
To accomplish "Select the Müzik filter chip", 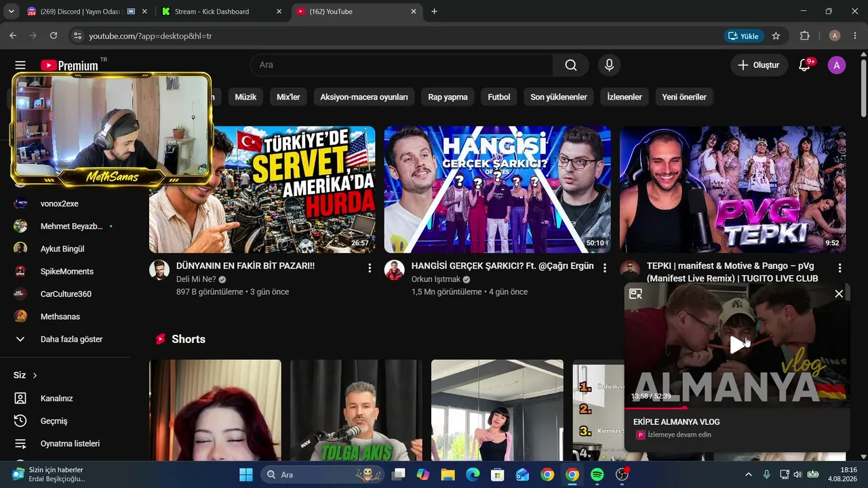I will coord(245,97).
